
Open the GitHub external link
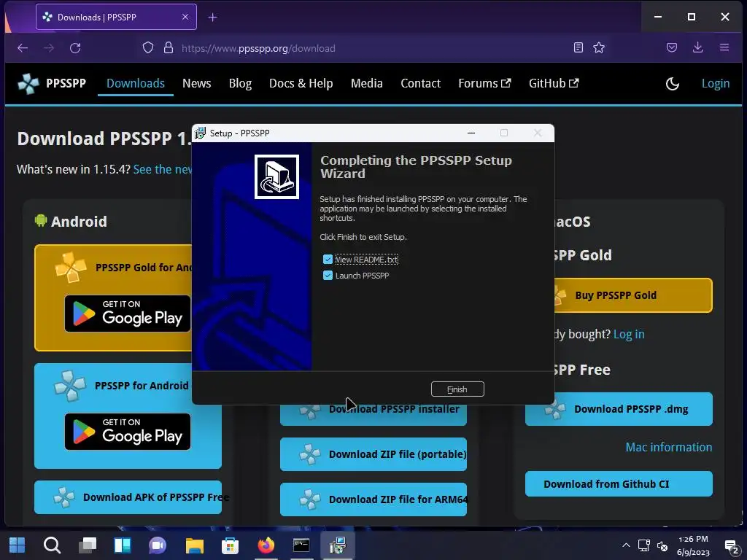[x=554, y=83]
